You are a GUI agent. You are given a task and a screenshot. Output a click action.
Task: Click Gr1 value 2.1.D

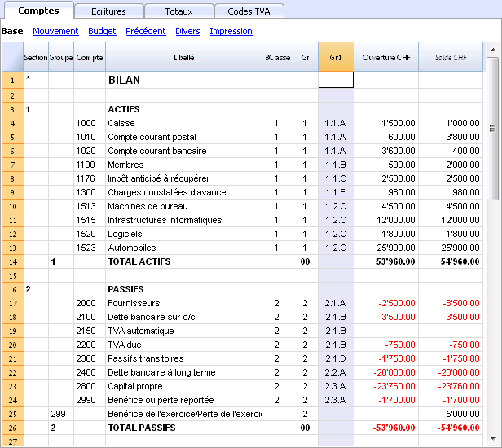(x=336, y=358)
